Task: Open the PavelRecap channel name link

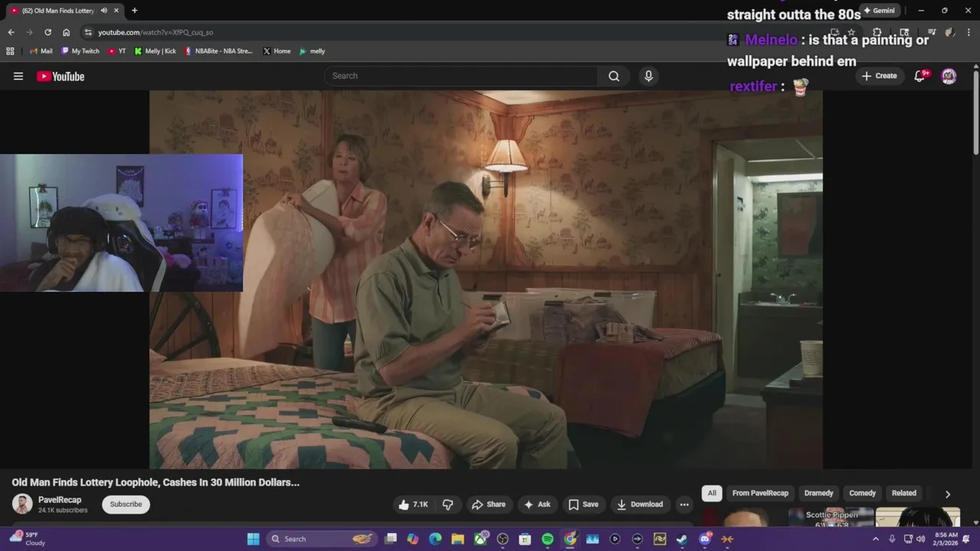Action: click(x=60, y=500)
